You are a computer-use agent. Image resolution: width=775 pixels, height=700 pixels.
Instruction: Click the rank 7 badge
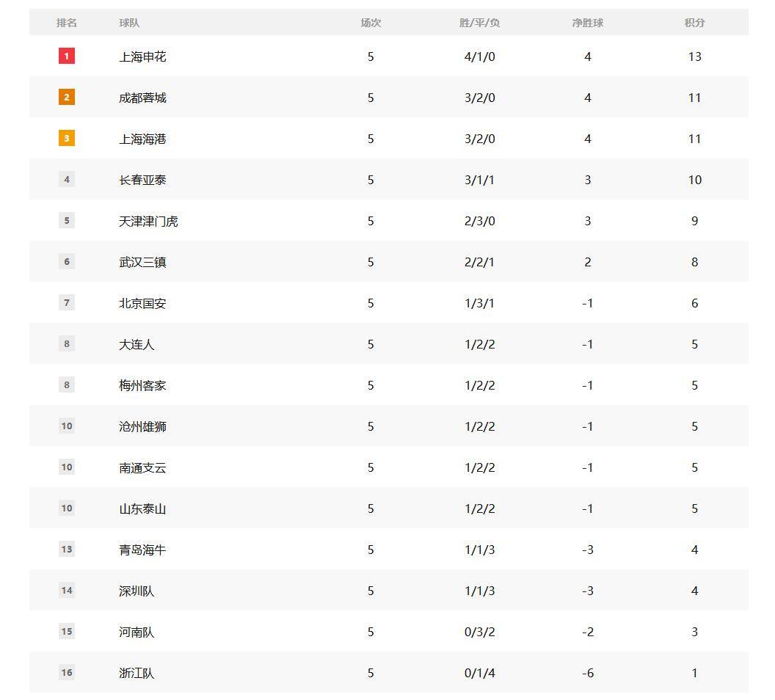(67, 302)
